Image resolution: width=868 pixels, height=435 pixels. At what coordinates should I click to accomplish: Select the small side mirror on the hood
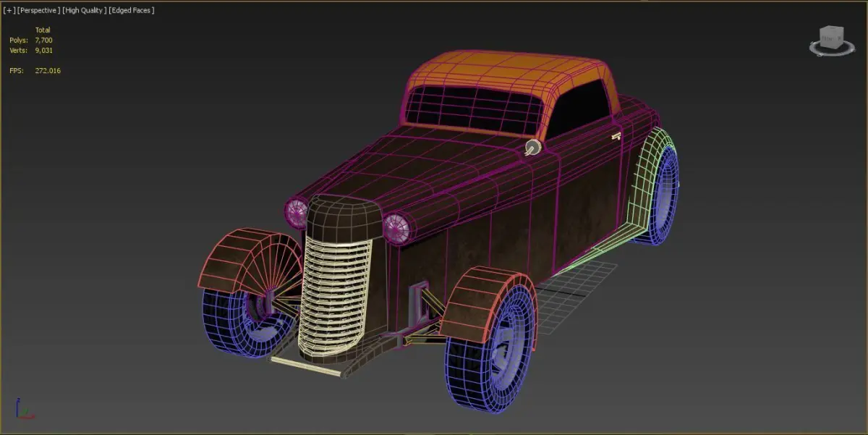534,148
